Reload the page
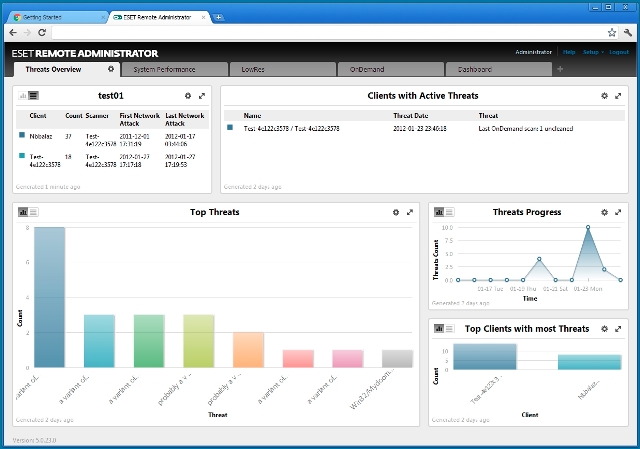 pos(42,33)
